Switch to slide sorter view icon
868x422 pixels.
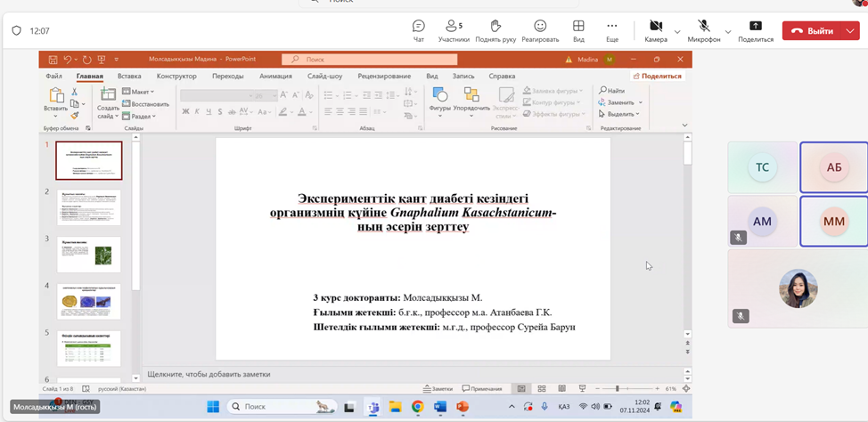(x=542, y=389)
